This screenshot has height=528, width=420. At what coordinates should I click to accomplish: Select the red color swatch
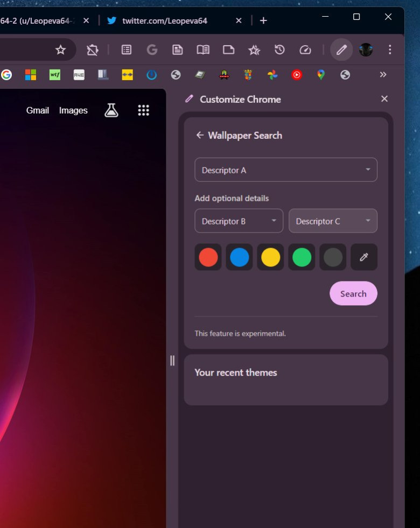pos(208,257)
